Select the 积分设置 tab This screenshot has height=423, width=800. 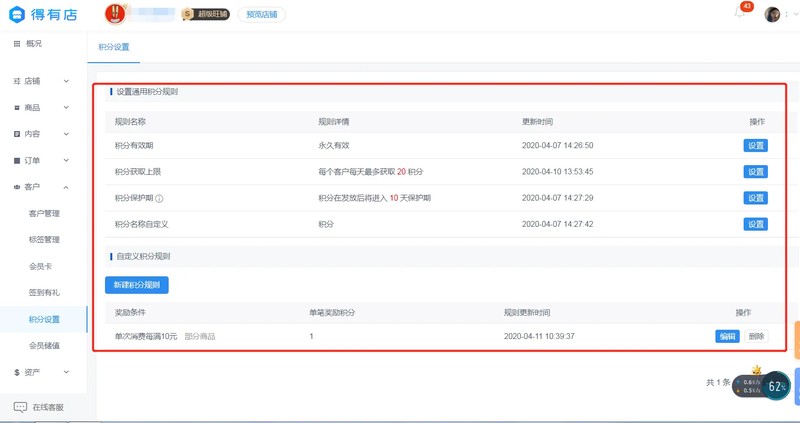114,47
